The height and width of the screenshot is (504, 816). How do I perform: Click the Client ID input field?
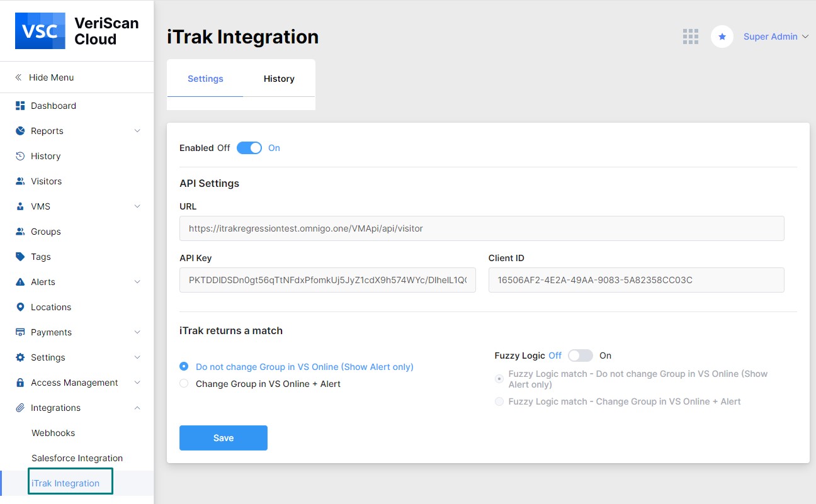pos(637,280)
